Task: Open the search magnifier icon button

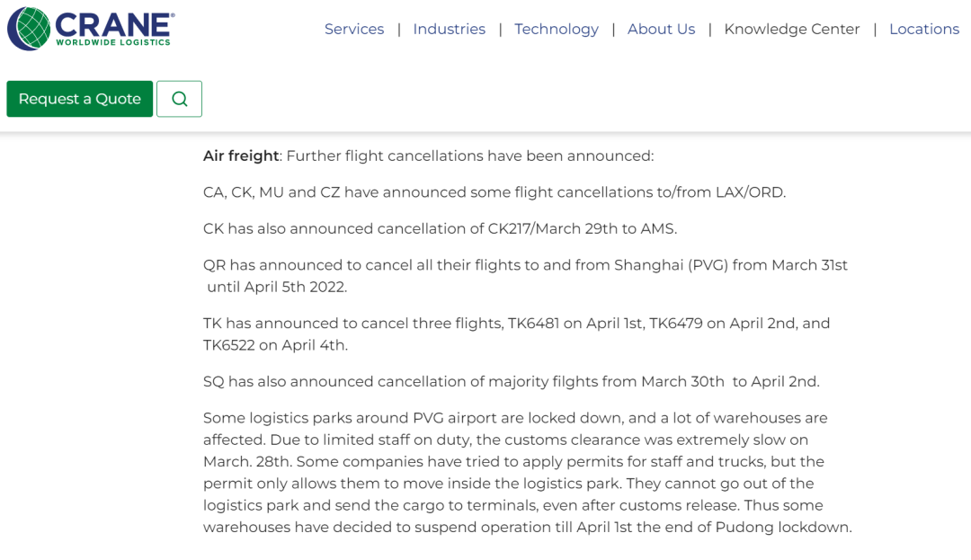Action: [x=179, y=99]
